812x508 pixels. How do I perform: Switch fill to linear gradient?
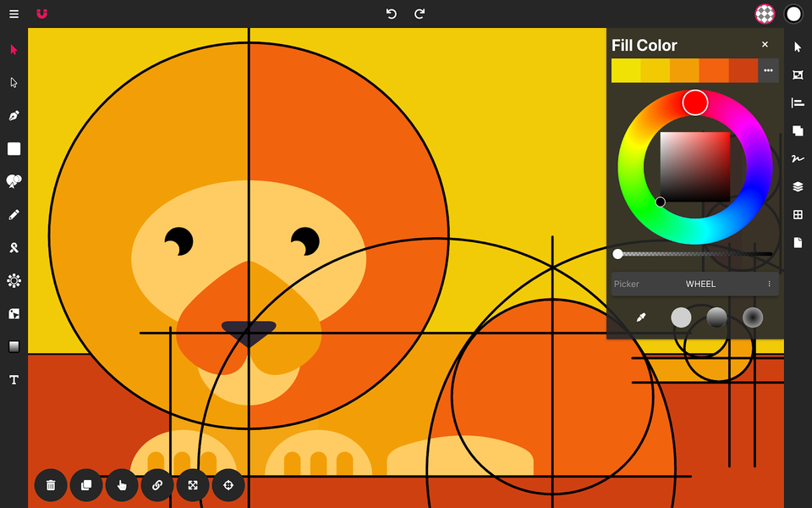coord(716,317)
